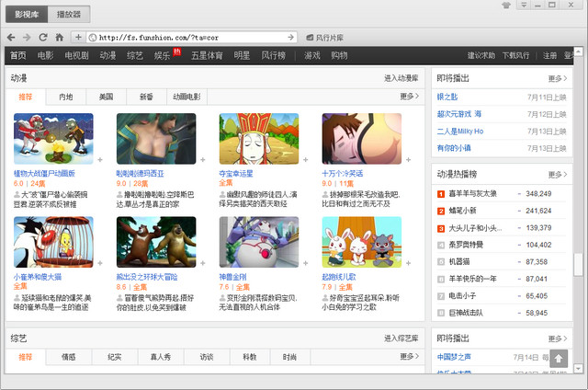Viewport: 588px width, 390px height.
Task: Go to home page icon
Action: pyautogui.click(x=60, y=38)
